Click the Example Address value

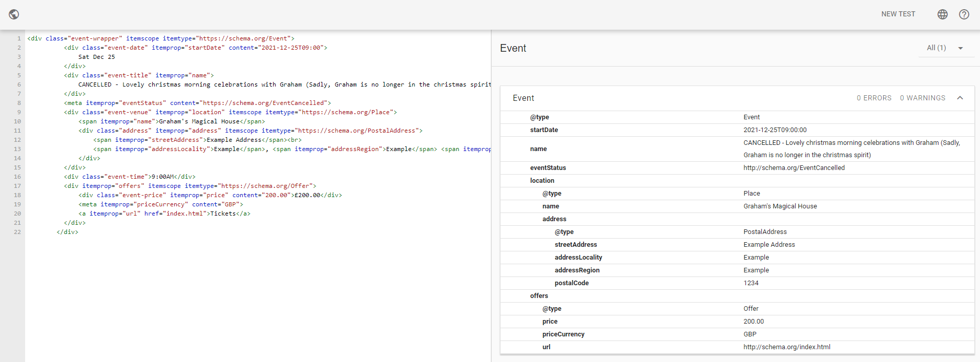tap(769, 245)
